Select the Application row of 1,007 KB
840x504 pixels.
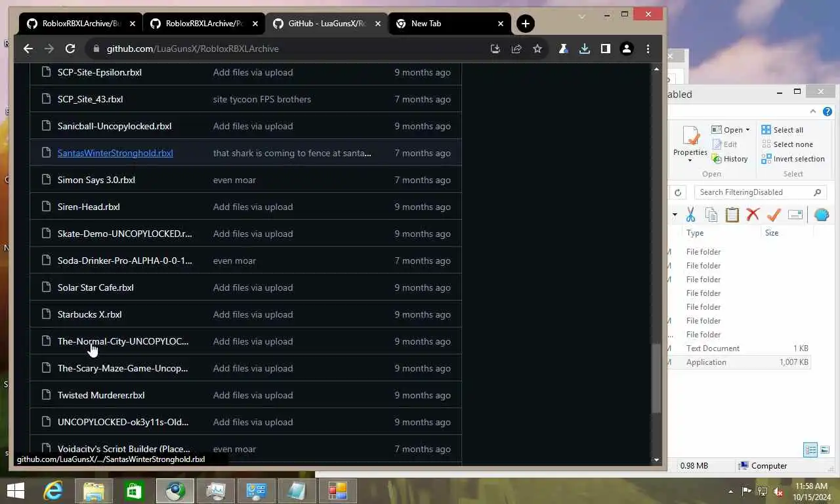coord(739,362)
